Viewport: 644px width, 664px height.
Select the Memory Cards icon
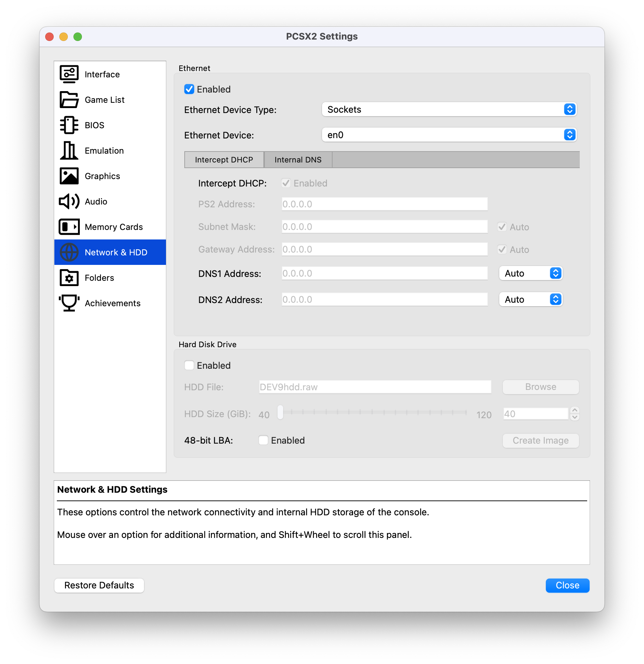click(x=69, y=227)
